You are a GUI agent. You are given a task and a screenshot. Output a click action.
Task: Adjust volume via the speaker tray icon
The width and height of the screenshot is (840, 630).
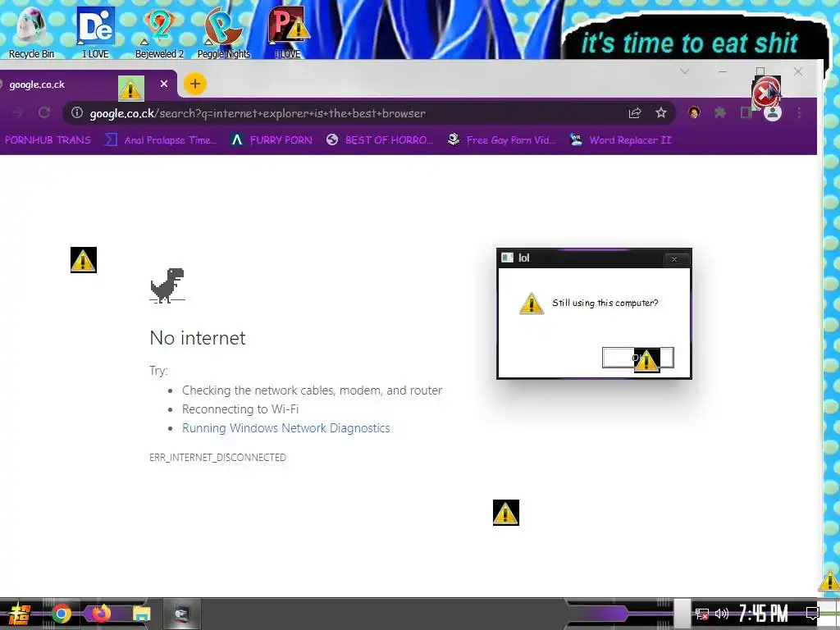(722, 614)
